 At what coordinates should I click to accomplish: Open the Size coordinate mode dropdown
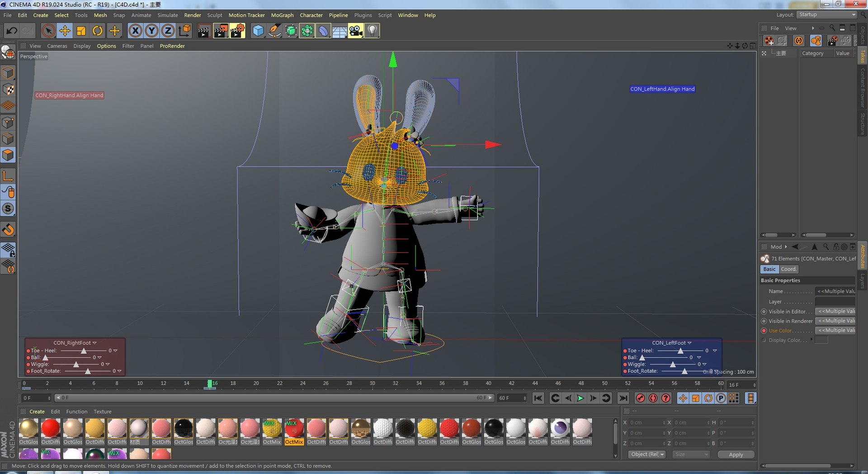click(691, 454)
